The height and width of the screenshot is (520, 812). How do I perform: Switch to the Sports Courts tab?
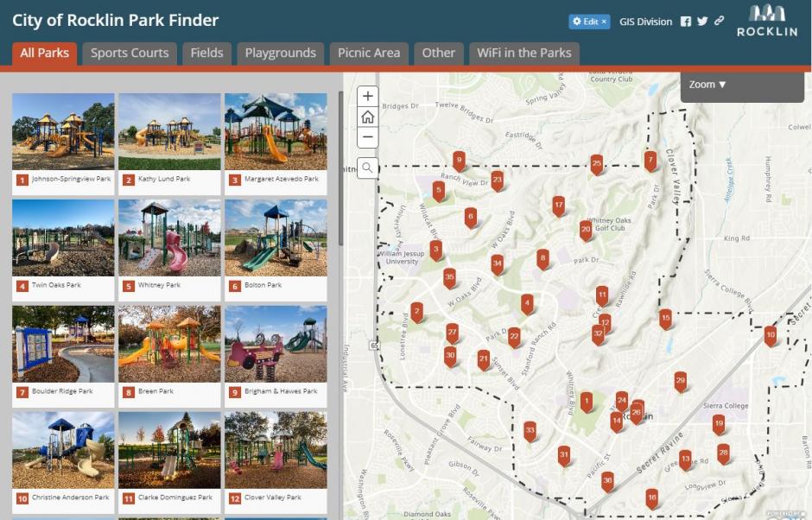pyautogui.click(x=130, y=53)
